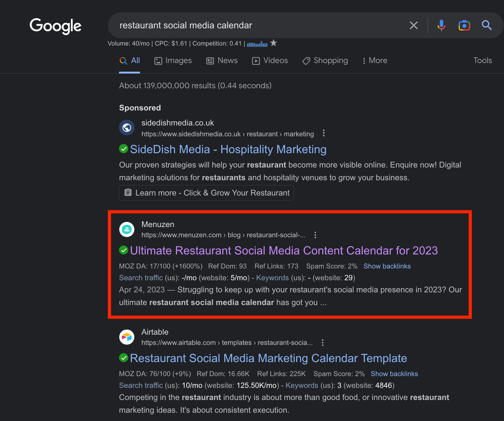Click the Airtable site favicon
The image size is (504, 421).
pos(127,337)
